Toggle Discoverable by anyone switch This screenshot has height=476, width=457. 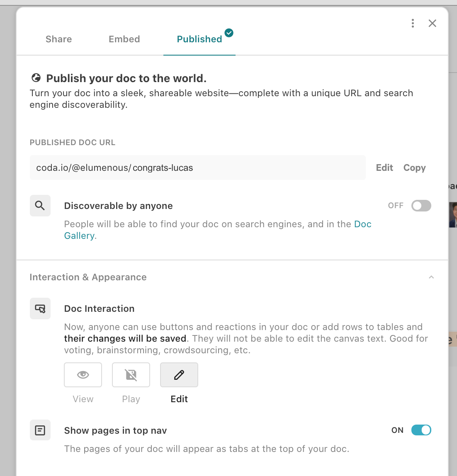421,206
